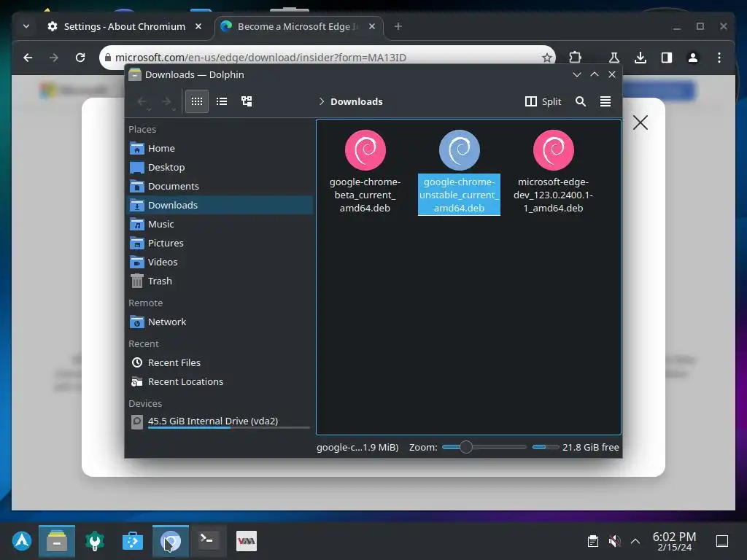
Task: Click the Dolphin keep-below chevron button
Action: 577,75
